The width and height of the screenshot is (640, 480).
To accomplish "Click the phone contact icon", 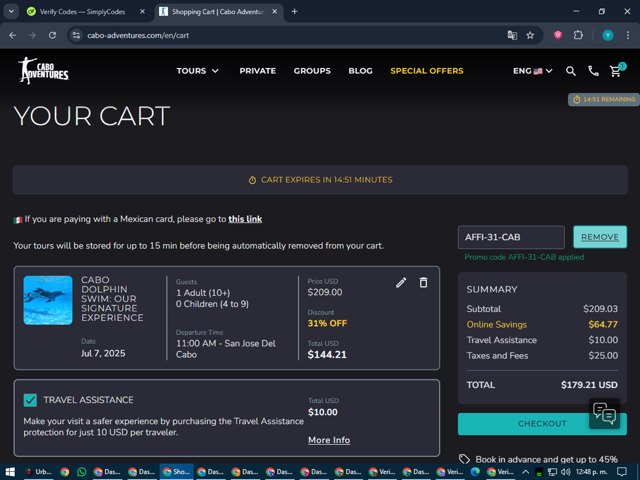I will (593, 71).
